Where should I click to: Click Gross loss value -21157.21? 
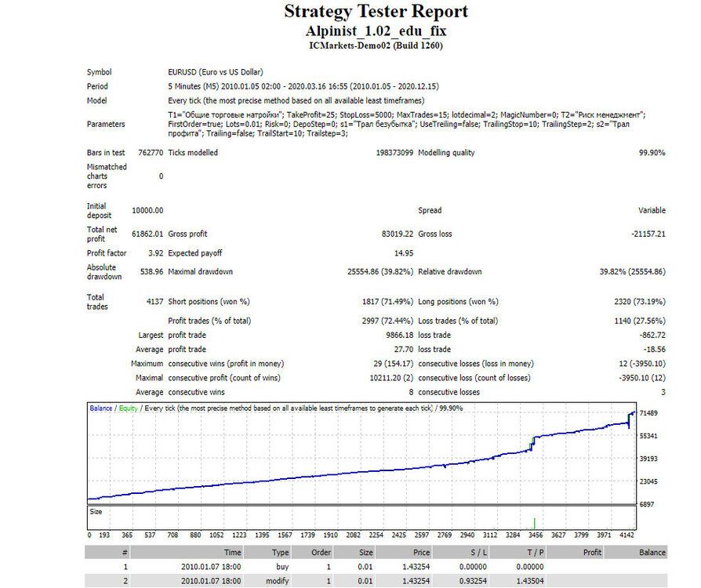point(648,234)
